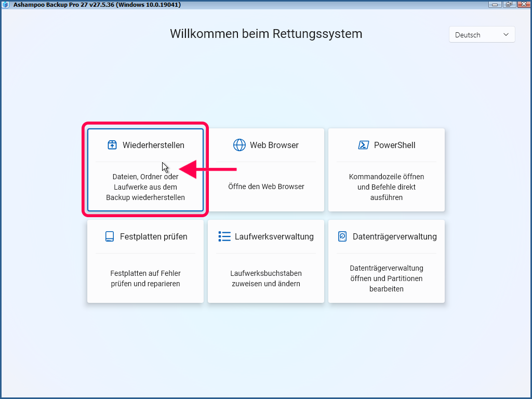Expand language list via chevron arrow
This screenshot has height=399, width=532.
point(506,35)
